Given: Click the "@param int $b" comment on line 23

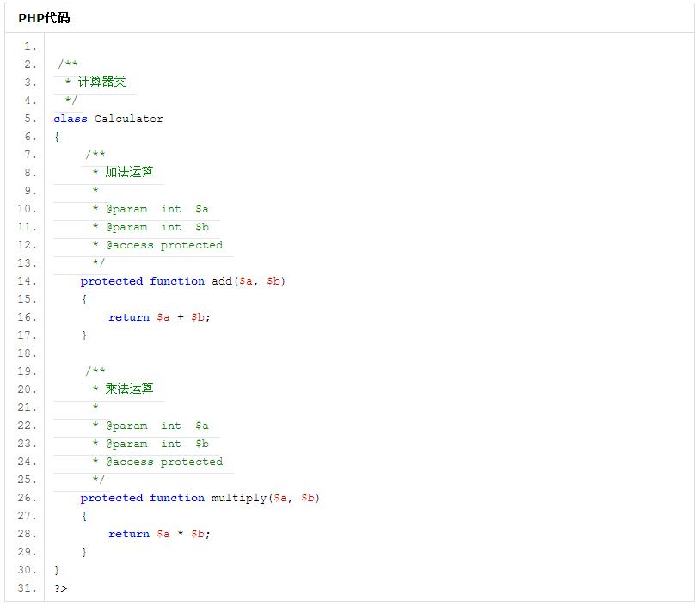Looking at the screenshot, I should (157, 444).
